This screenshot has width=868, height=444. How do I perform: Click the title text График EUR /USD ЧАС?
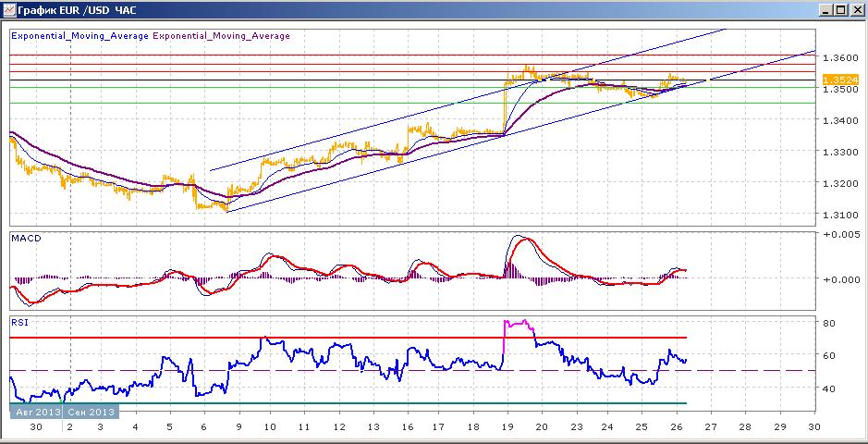tap(77, 10)
